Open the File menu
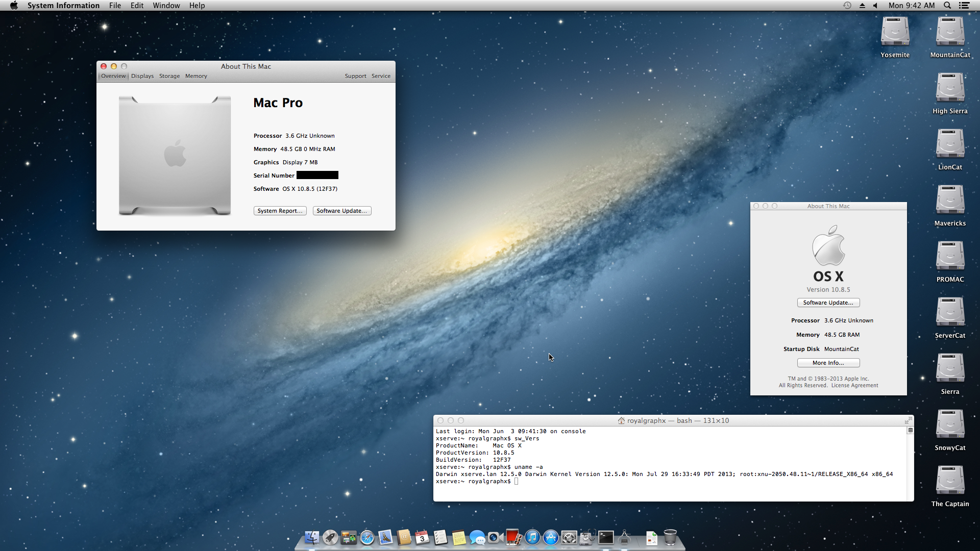The width and height of the screenshot is (980, 551). tap(115, 5)
